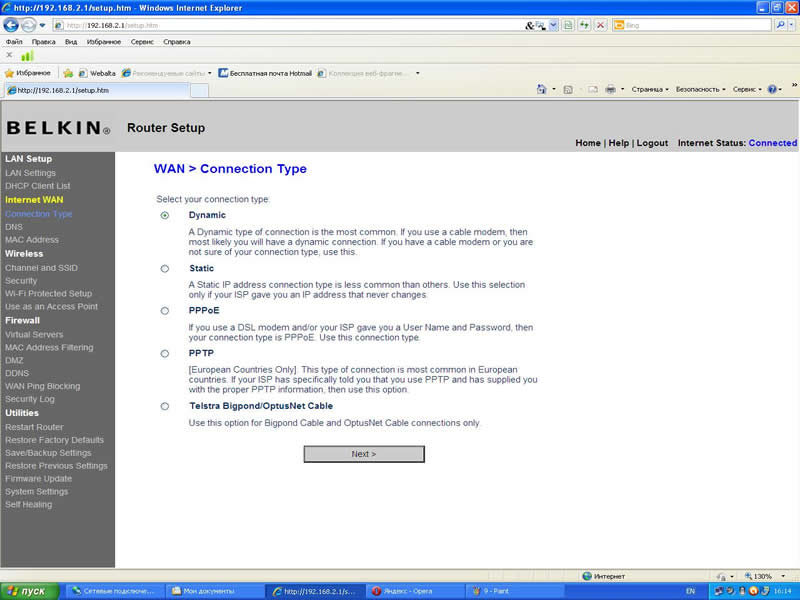Click Restart Router in Utilities

pyautogui.click(x=34, y=427)
